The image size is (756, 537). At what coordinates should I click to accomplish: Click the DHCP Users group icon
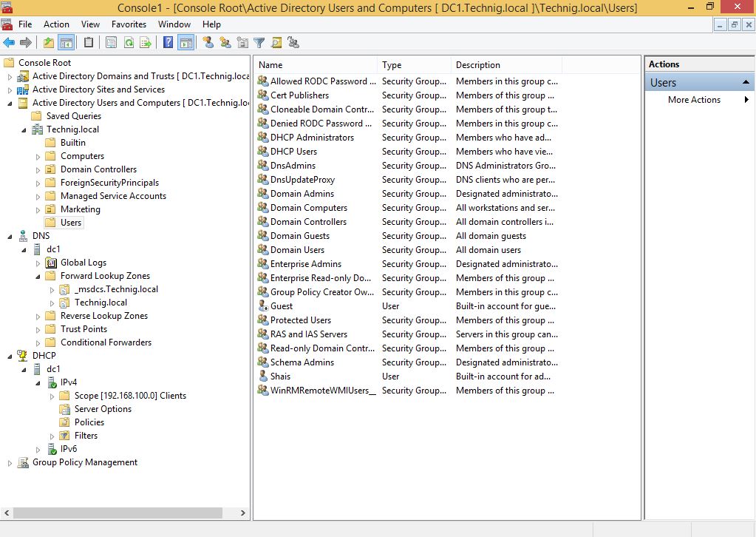[x=263, y=151]
